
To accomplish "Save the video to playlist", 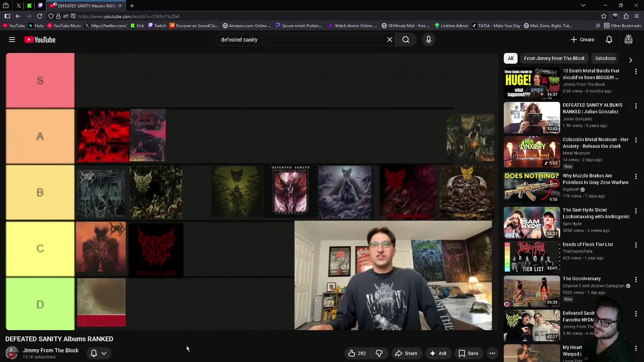I will pyautogui.click(x=468, y=353).
